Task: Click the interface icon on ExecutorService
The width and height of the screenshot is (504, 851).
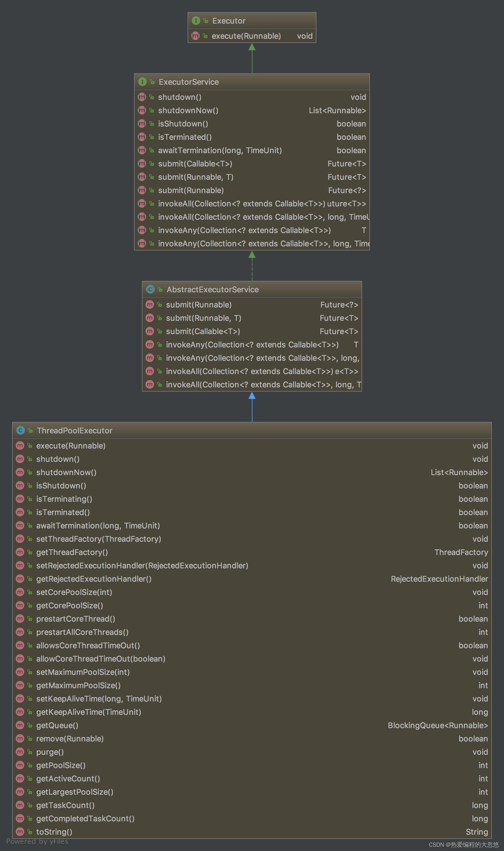Action: pyautogui.click(x=143, y=82)
